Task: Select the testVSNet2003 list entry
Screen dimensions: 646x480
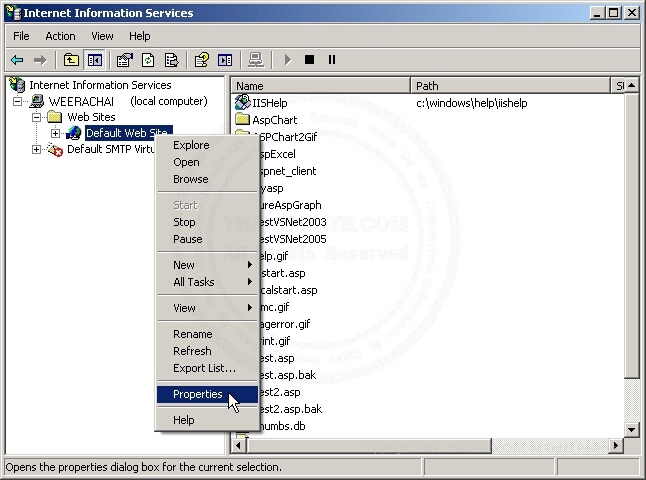Action: tap(293, 222)
